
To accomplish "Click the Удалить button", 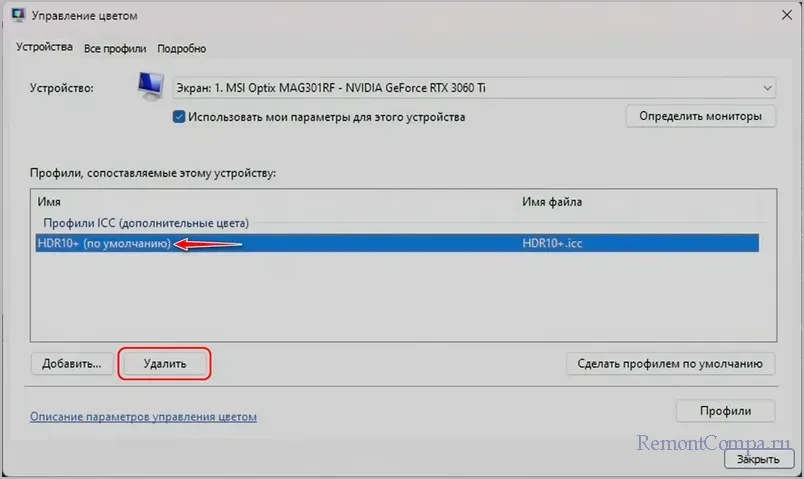I will tap(165, 364).
